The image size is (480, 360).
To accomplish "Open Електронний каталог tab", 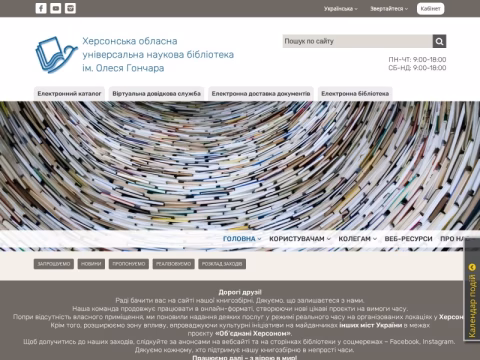I will point(69,94).
